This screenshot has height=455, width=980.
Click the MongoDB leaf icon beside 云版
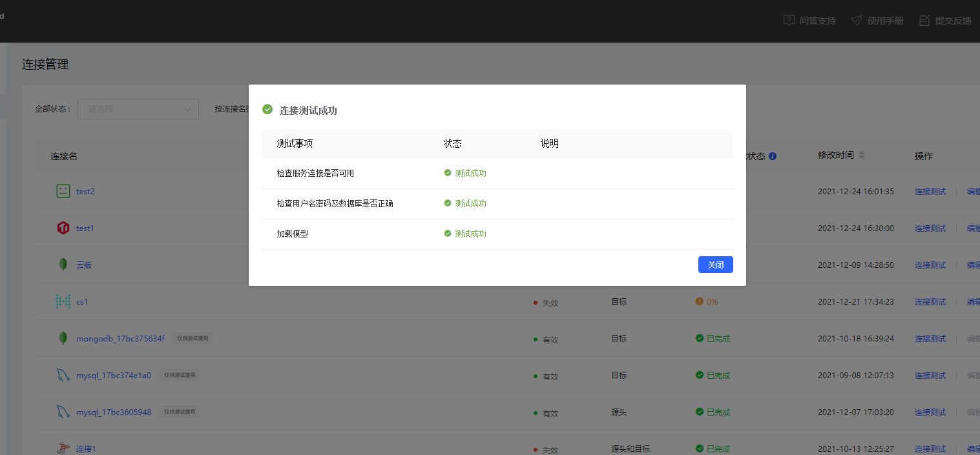coord(63,264)
